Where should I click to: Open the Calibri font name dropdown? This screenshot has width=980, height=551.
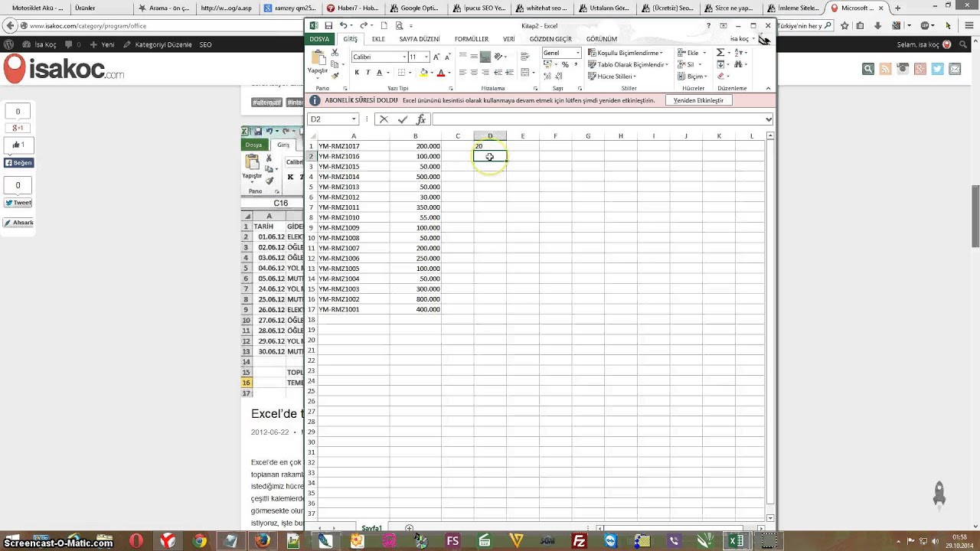coord(404,57)
